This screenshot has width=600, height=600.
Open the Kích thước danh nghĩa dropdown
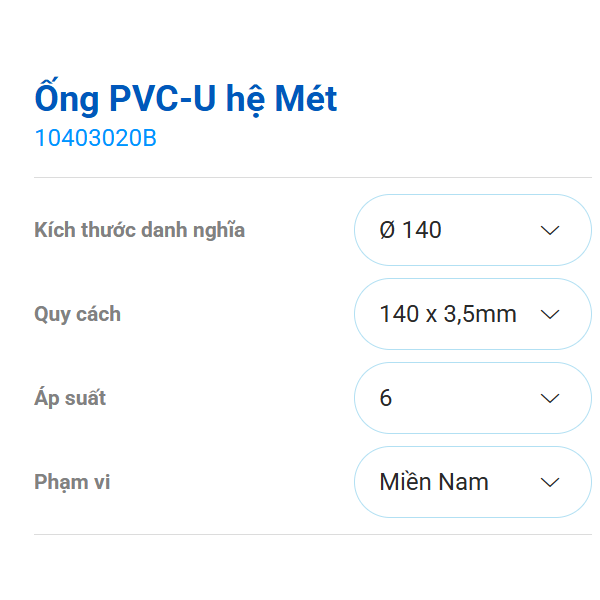point(472,230)
